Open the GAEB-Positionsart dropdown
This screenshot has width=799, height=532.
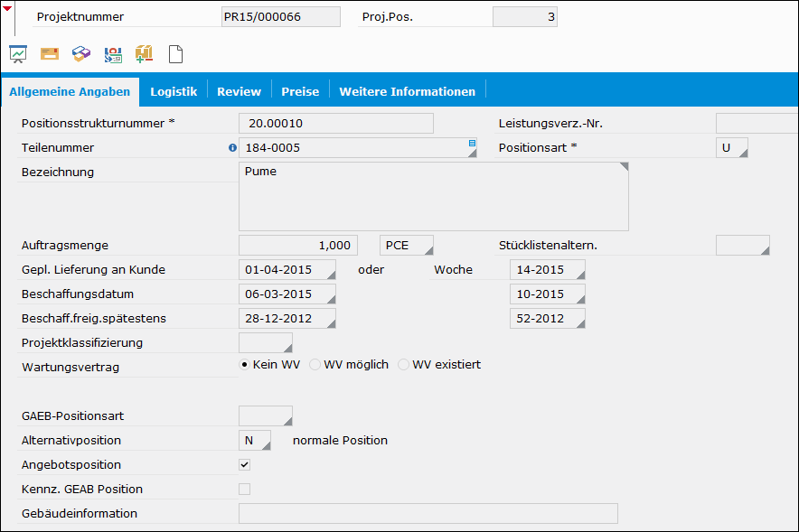[x=288, y=421]
